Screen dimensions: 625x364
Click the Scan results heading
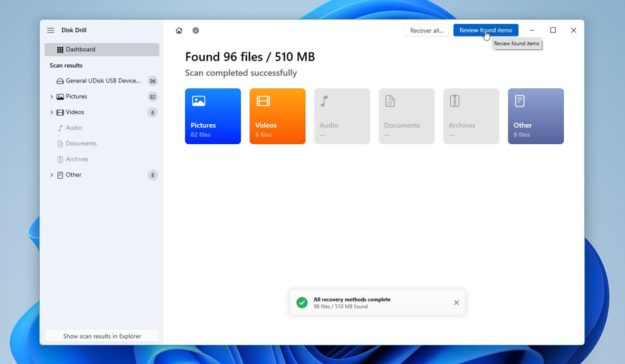pos(66,65)
